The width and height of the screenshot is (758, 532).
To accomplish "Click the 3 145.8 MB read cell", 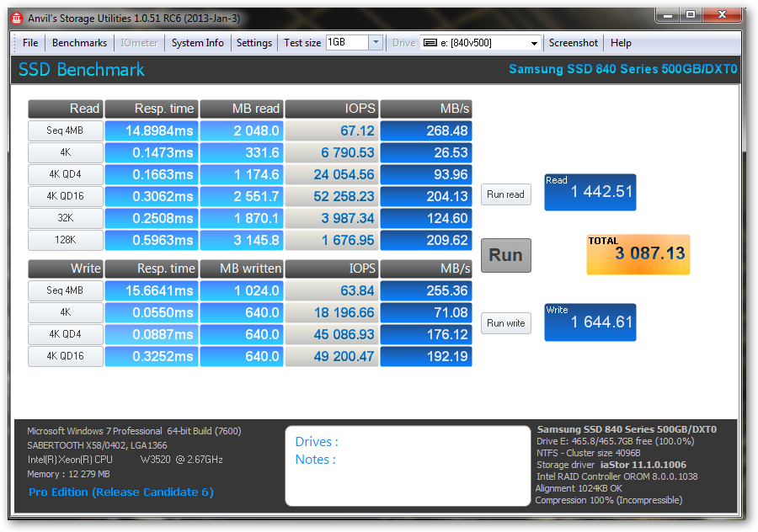I will click(242, 240).
